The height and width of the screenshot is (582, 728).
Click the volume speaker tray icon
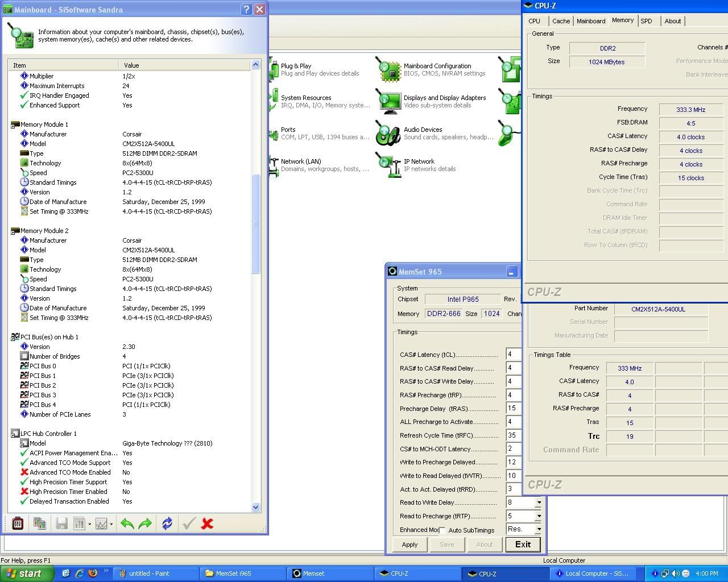[x=675, y=573]
